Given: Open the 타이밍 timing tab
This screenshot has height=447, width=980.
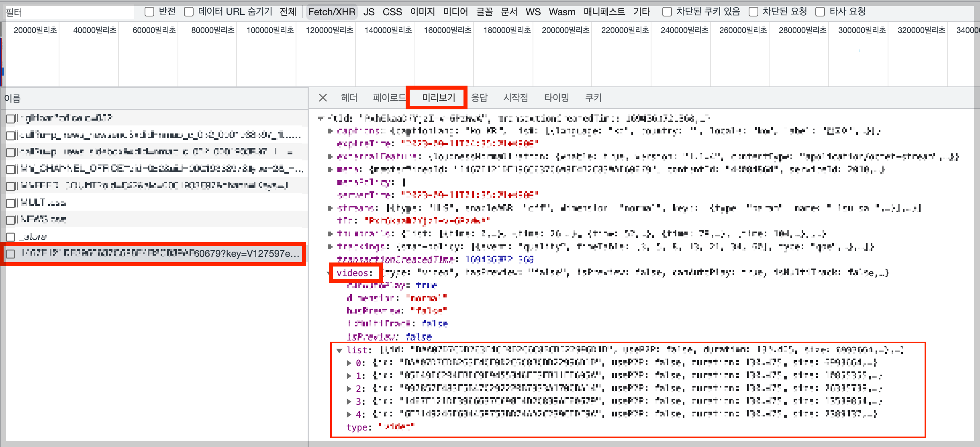Looking at the screenshot, I should click(x=556, y=98).
